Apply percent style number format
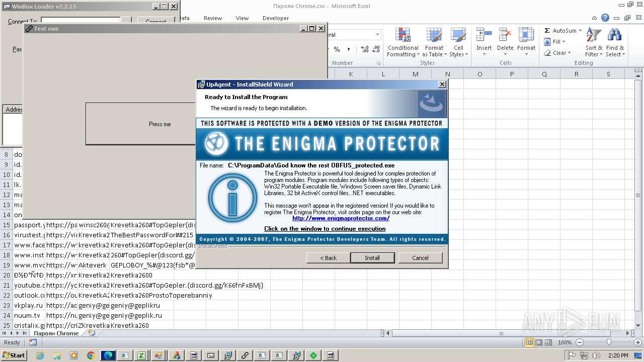 pos(337,49)
